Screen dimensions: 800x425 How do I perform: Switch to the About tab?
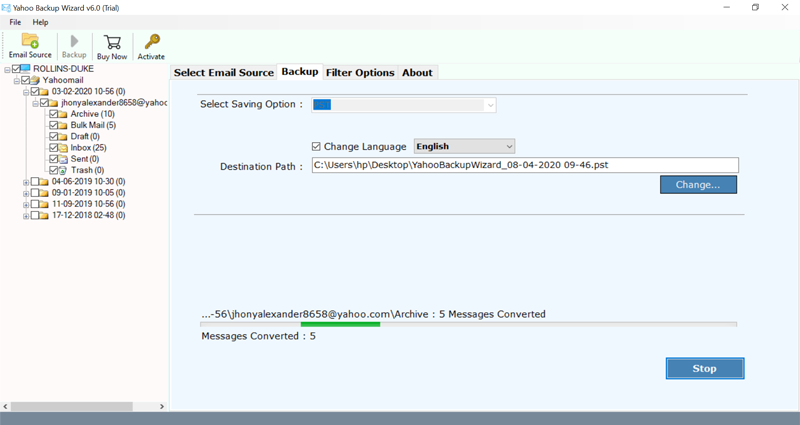[417, 72]
